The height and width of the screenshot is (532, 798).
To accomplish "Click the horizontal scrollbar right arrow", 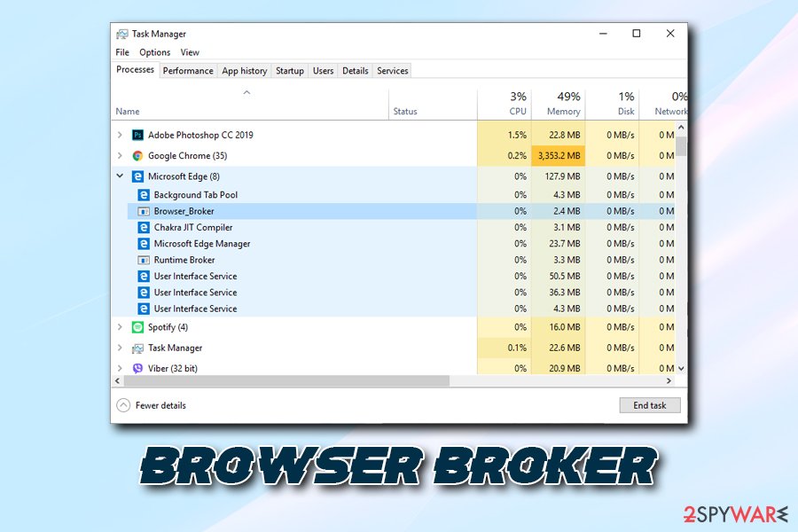I will coord(669,380).
